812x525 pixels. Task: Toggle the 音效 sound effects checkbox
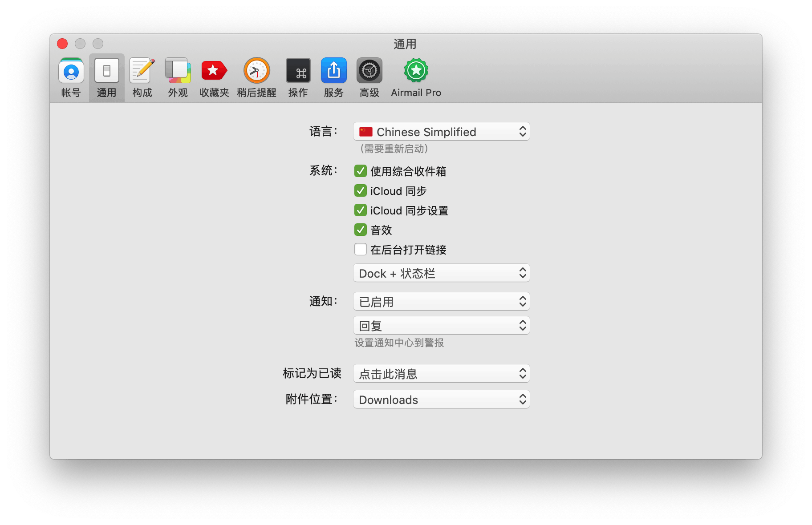click(361, 230)
